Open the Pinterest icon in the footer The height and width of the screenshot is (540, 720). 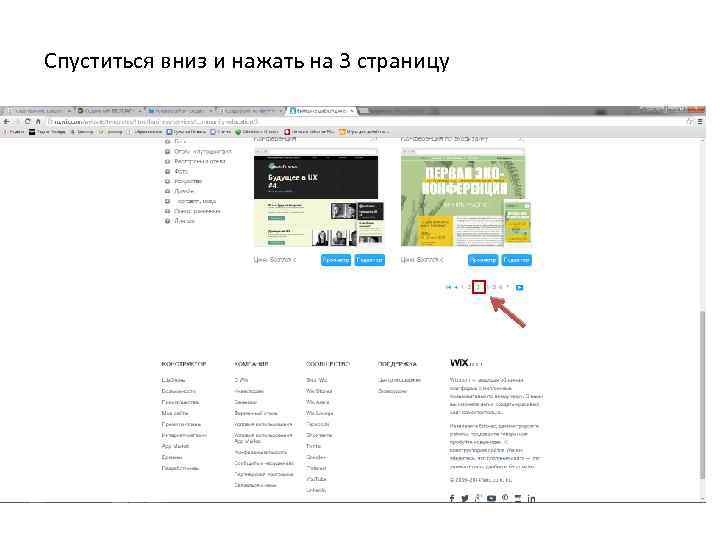click(x=505, y=498)
